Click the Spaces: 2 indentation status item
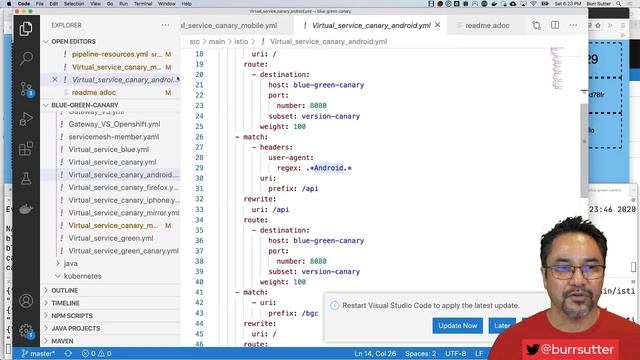Viewport: 640px width, 360px height. (420, 353)
